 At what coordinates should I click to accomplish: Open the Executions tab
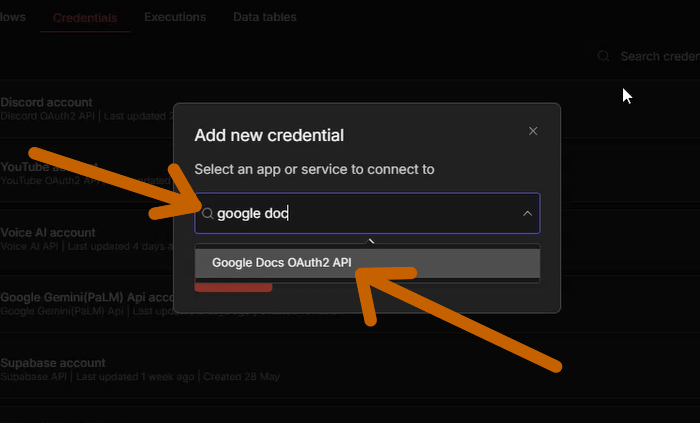tap(175, 17)
